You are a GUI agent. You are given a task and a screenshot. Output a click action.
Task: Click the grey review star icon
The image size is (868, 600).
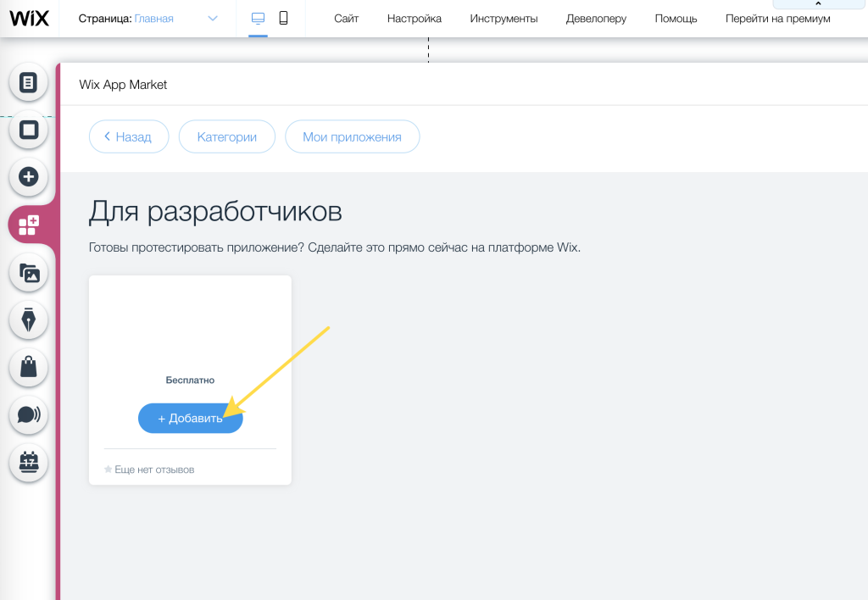click(x=108, y=469)
